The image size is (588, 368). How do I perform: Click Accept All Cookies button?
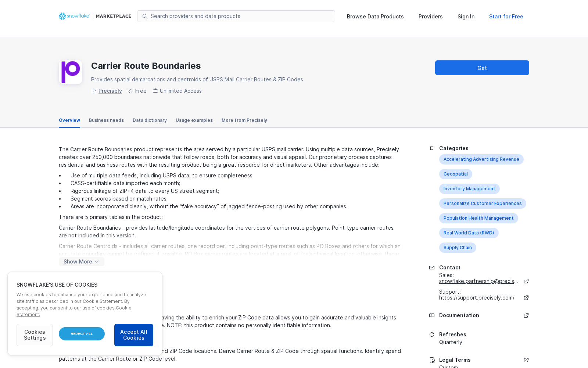(134, 335)
